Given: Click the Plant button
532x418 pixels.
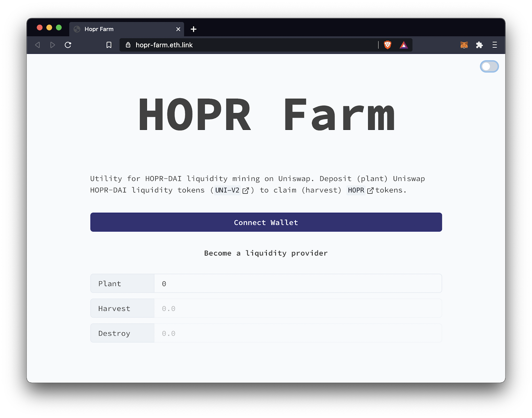Looking at the screenshot, I should pyautogui.click(x=122, y=283).
